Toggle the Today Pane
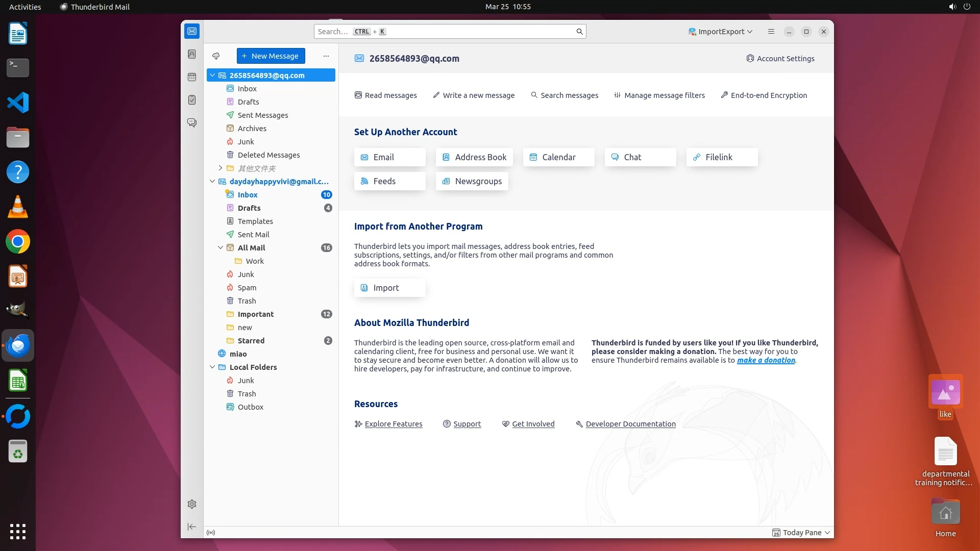Viewport: 980px width, 551px height. coord(801,532)
